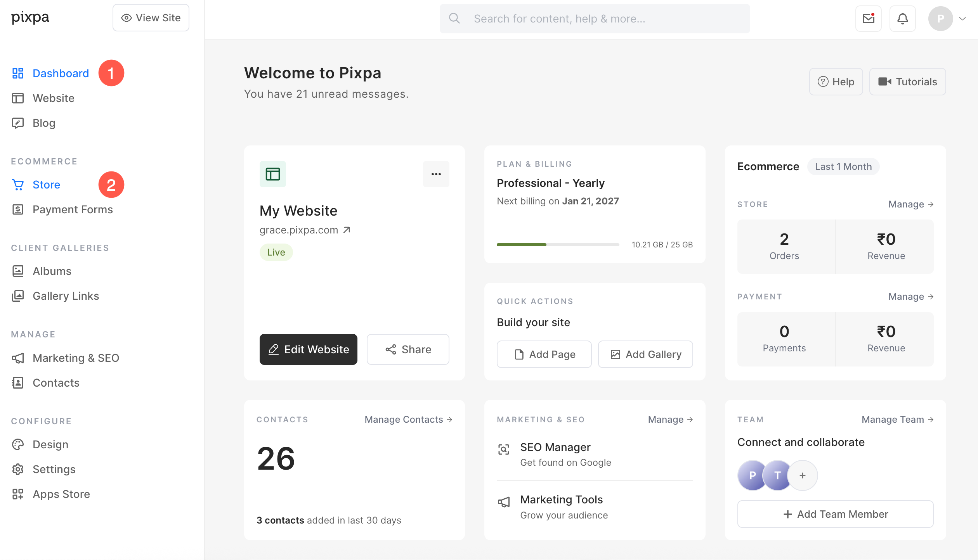Open Tutorials
The height and width of the screenshot is (560, 978).
[x=907, y=81]
